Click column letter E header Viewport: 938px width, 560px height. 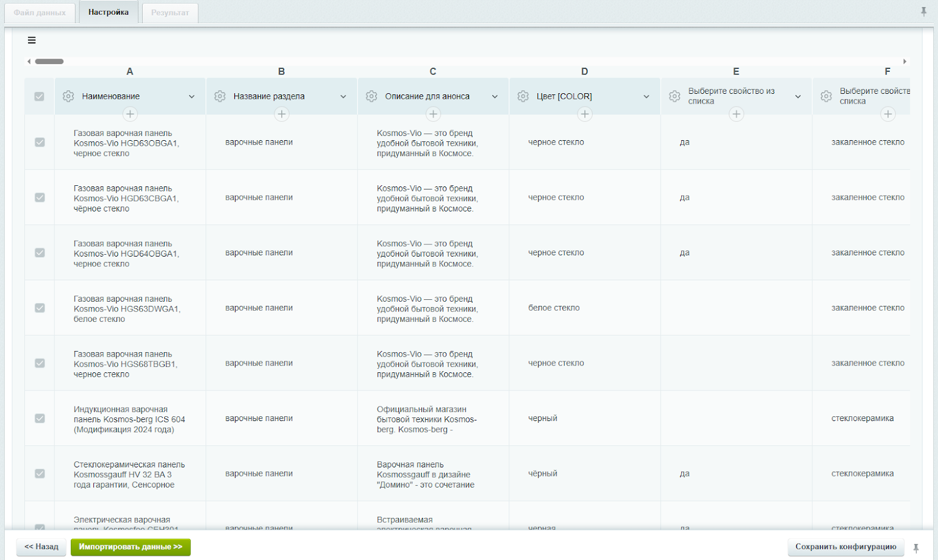(736, 71)
